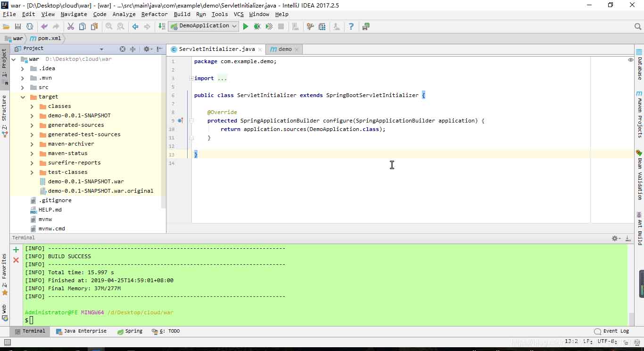Toggle the tool window quick-access button in the bottom-left corner

(x=7, y=343)
